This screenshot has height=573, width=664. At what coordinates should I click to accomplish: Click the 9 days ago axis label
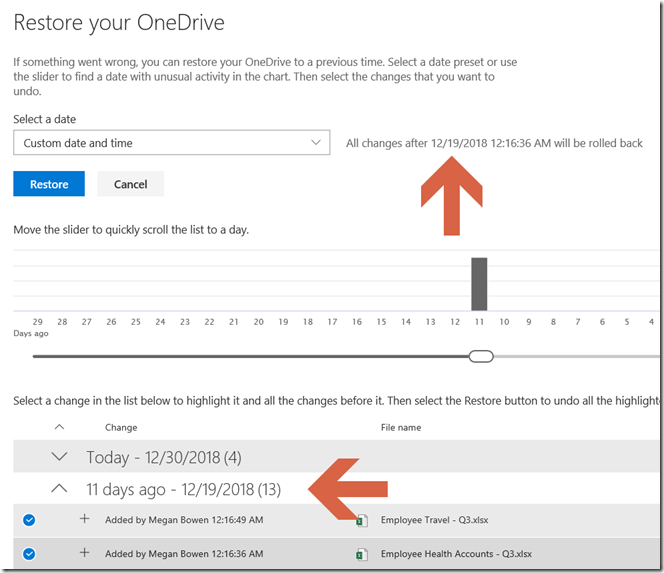pos(528,322)
